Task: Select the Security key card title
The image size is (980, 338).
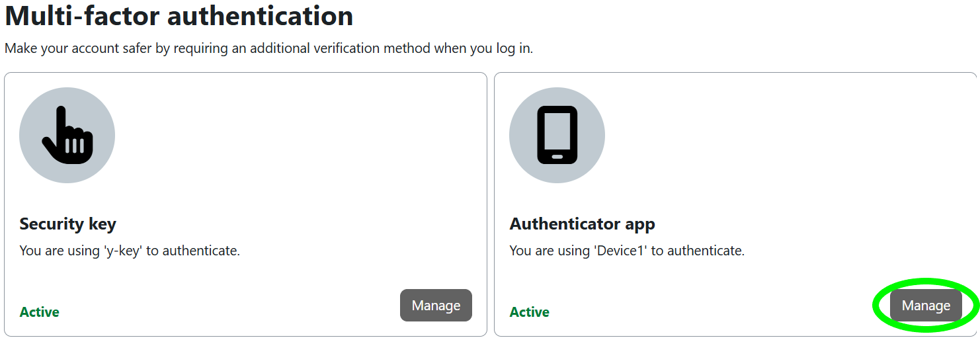Action: 68,224
